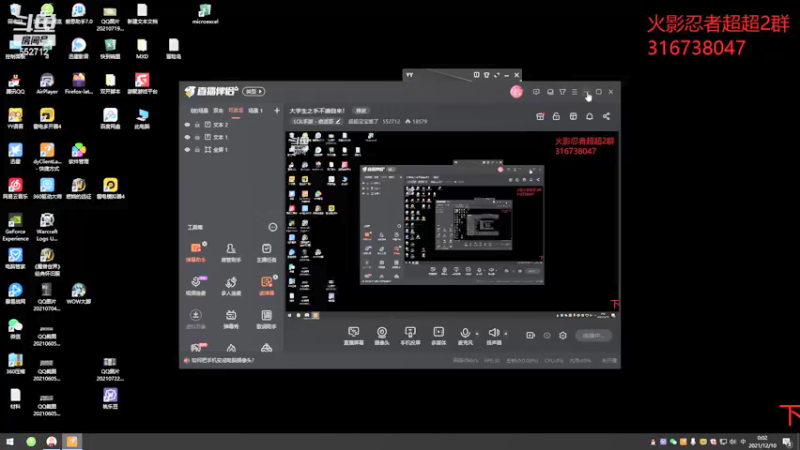Click the unlock padlock icon in room toolbar
The width and height of the screenshot is (800, 450).
click(556, 116)
